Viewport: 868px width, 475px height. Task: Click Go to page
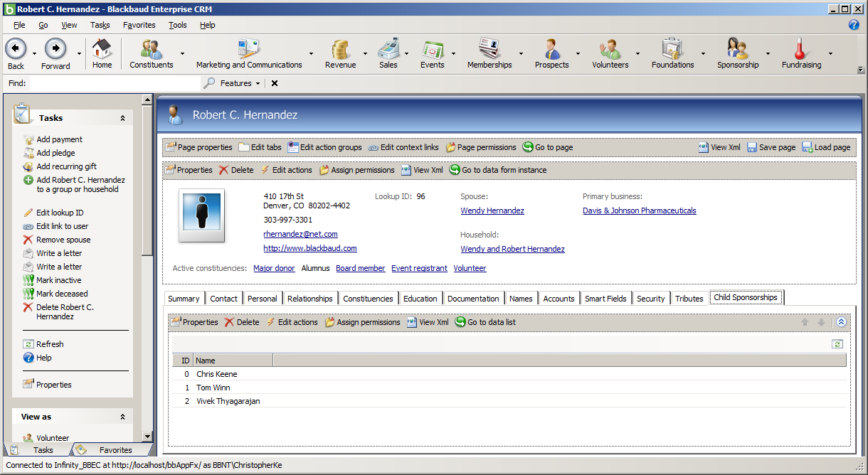coord(548,147)
